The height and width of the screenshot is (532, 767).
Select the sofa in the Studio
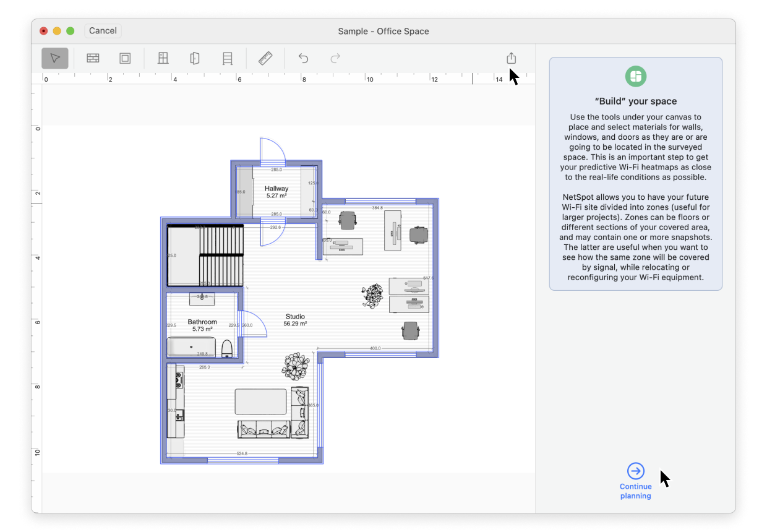point(265,428)
